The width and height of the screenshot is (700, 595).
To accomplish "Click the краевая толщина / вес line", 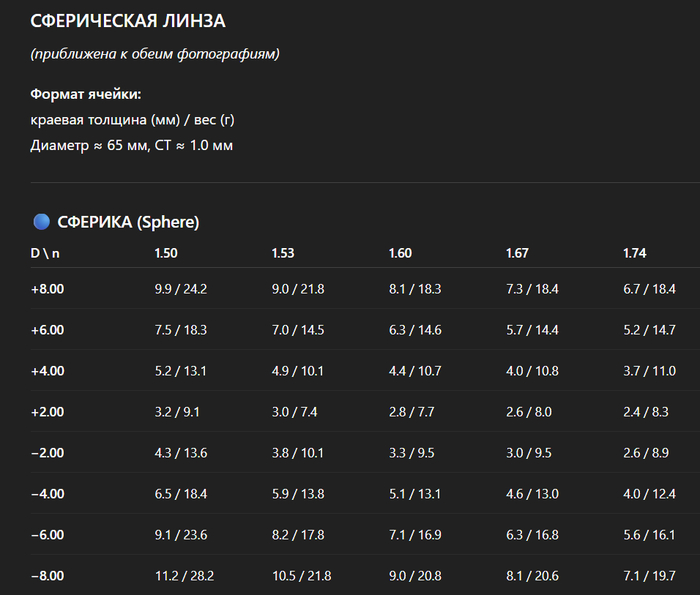I will [x=133, y=120].
